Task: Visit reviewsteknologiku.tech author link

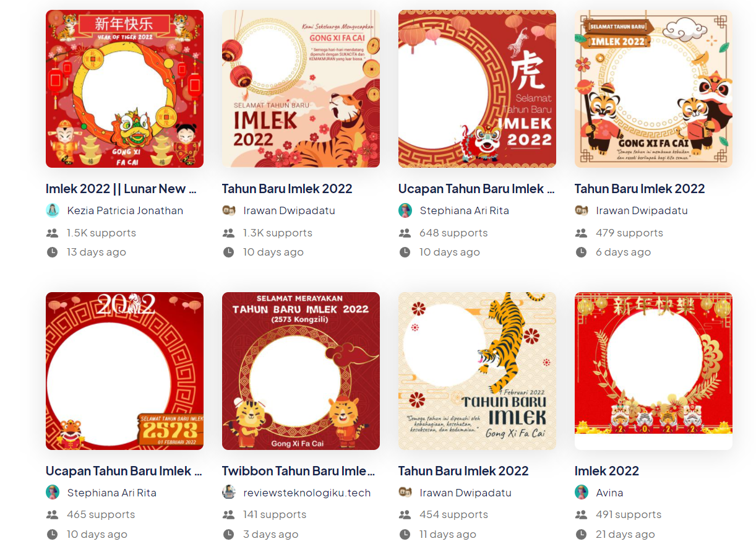Action: tap(307, 493)
